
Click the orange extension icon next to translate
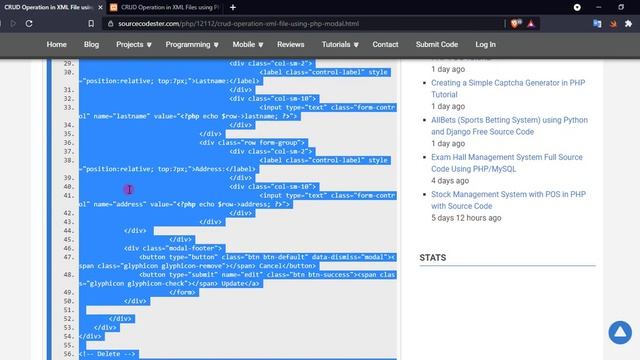(x=613, y=24)
